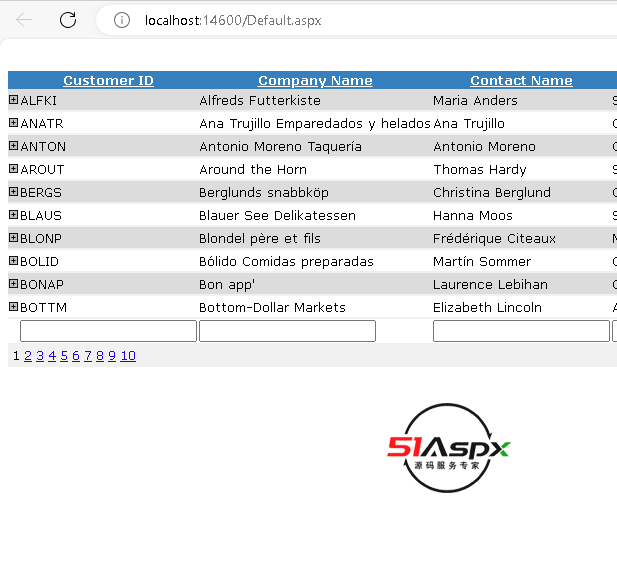Click the Contact Name footer text box
Viewport: 617px width, 568px height.
point(521,331)
